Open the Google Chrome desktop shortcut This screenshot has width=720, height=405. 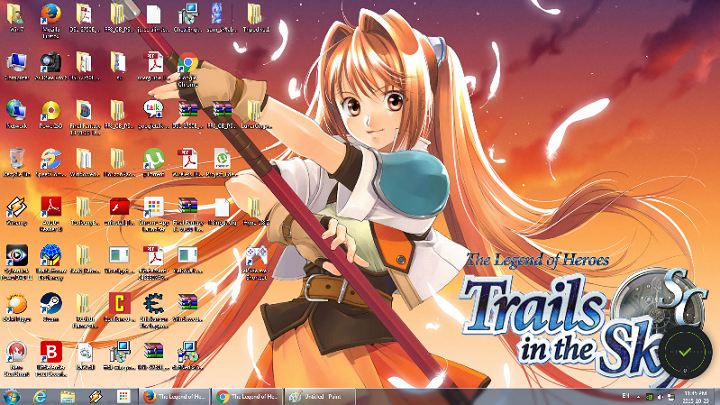click(x=188, y=69)
